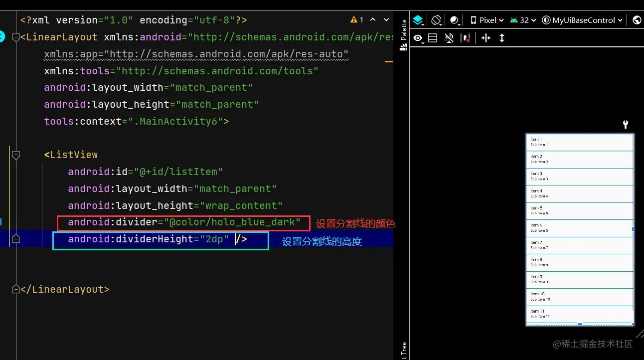
Task: Click the horizontal rows layout icon
Action: coord(433,38)
